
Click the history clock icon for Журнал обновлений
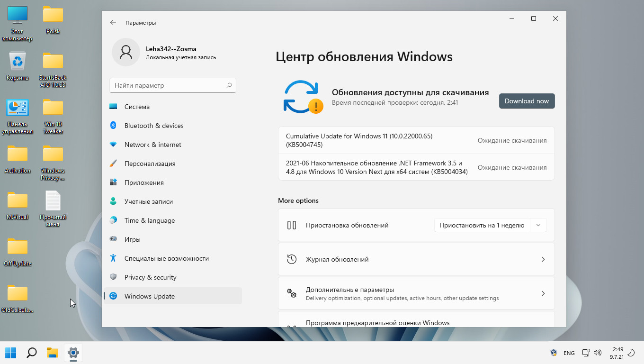coord(292,259)
